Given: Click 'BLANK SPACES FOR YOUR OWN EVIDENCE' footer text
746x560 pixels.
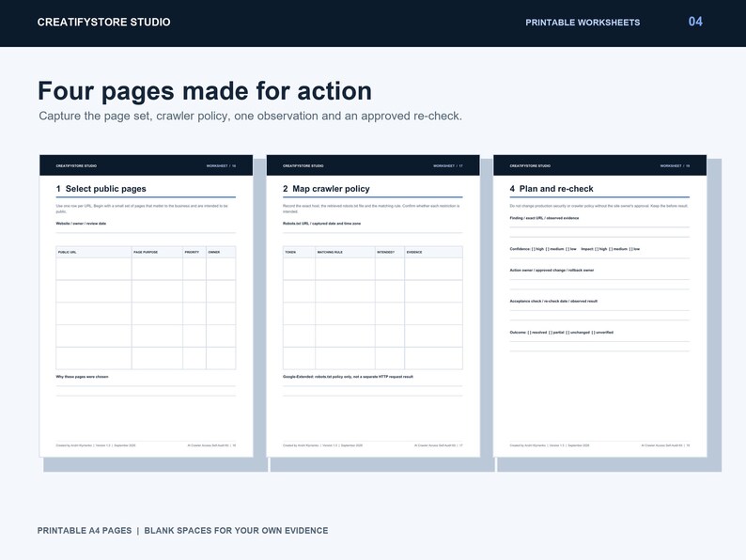Looking at the screenshot, I should pos(236,531).
